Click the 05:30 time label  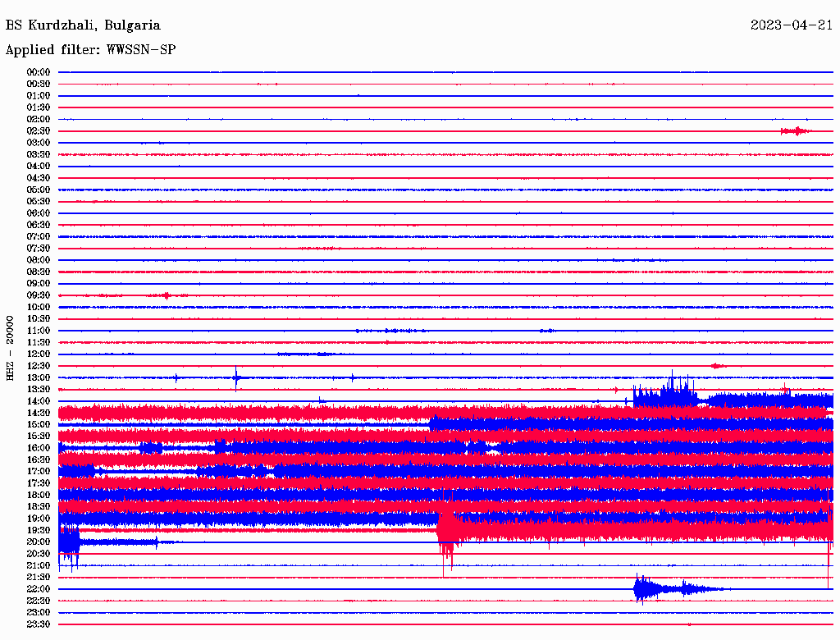[39, 202]
